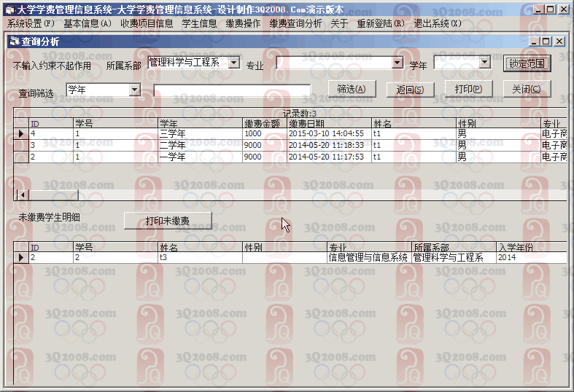Click 重新登陆(R) menu item
Screen dimensions: 574x392
[381, 23]
